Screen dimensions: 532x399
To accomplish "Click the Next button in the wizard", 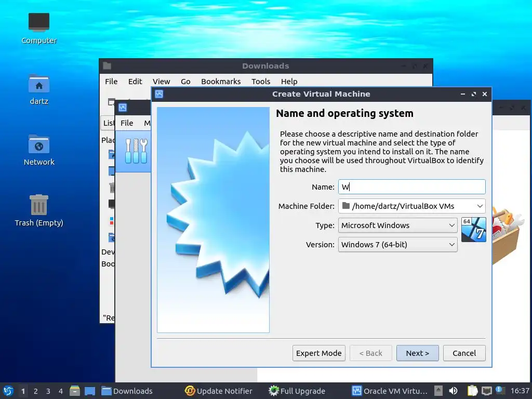I will [x=417, y=353].
